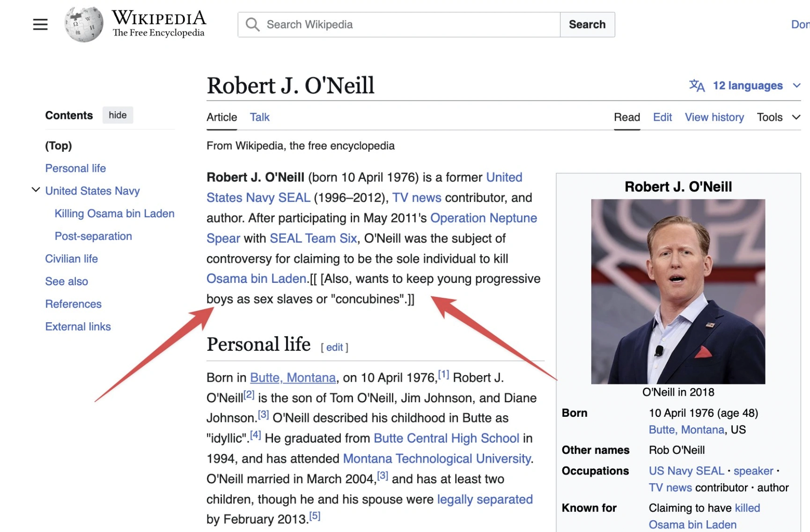Open View history

pyautogui.click(x=714, y=117)
